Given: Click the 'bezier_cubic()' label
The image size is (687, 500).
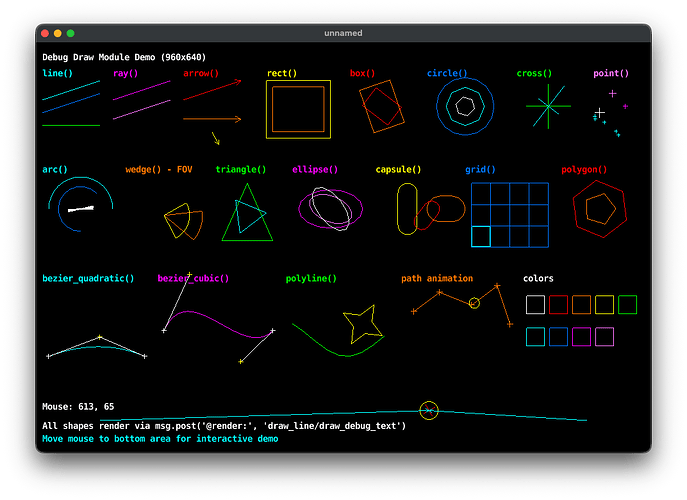Looking at the screenshot, I should pyautogui.click(x=193, y=278).
